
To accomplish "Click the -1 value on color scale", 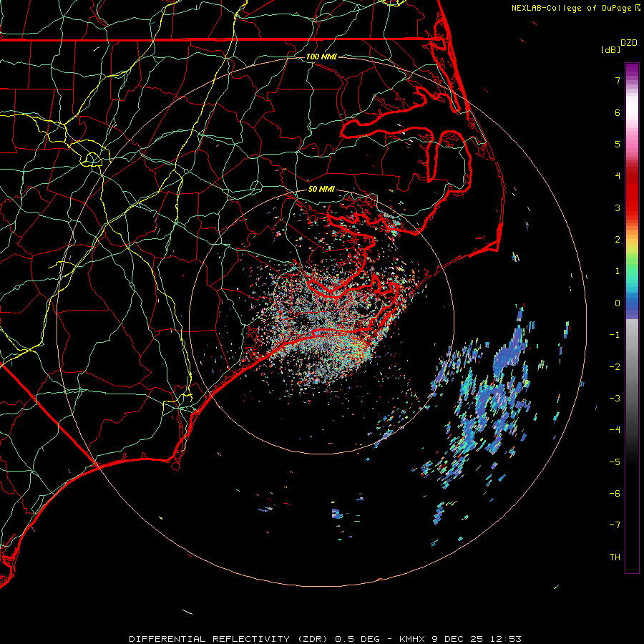I will coord(615,334).
